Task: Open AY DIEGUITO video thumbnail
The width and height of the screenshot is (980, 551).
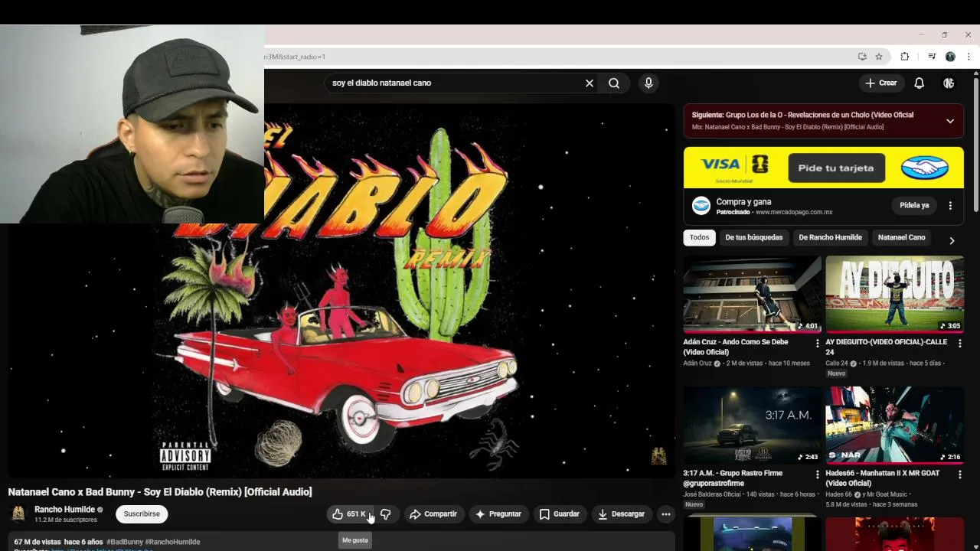Action: click(x=894, y=294)
